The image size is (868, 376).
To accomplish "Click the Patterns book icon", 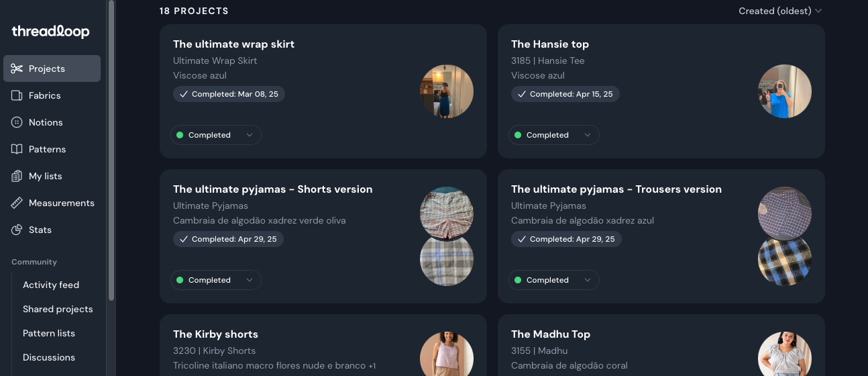I will (17, 149).
